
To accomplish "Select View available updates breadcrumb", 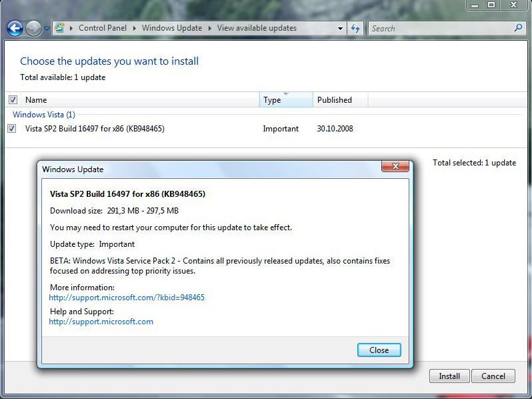I will point(257,28).
